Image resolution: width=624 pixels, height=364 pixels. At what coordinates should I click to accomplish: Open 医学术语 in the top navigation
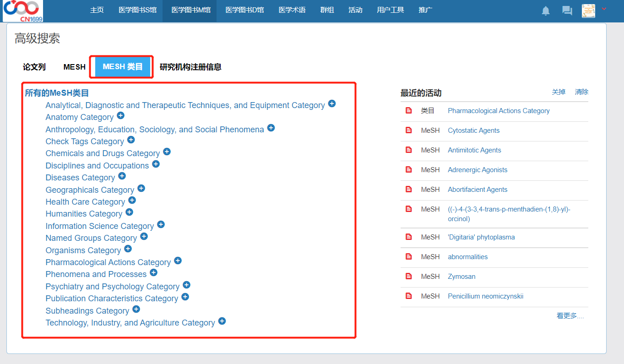[292, 10]
